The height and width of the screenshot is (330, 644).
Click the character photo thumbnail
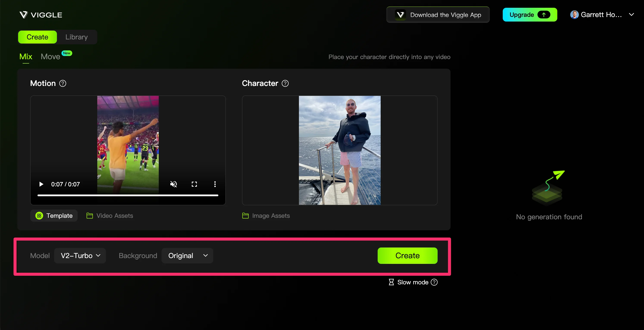pos(339,150)
